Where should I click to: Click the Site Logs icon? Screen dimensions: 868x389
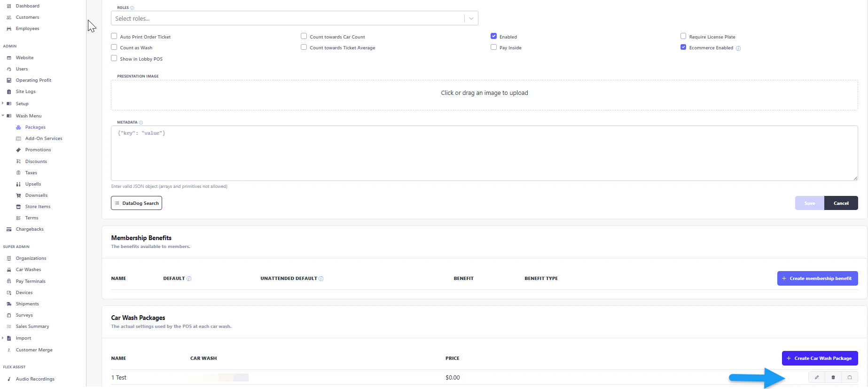(x=8, y=92)
